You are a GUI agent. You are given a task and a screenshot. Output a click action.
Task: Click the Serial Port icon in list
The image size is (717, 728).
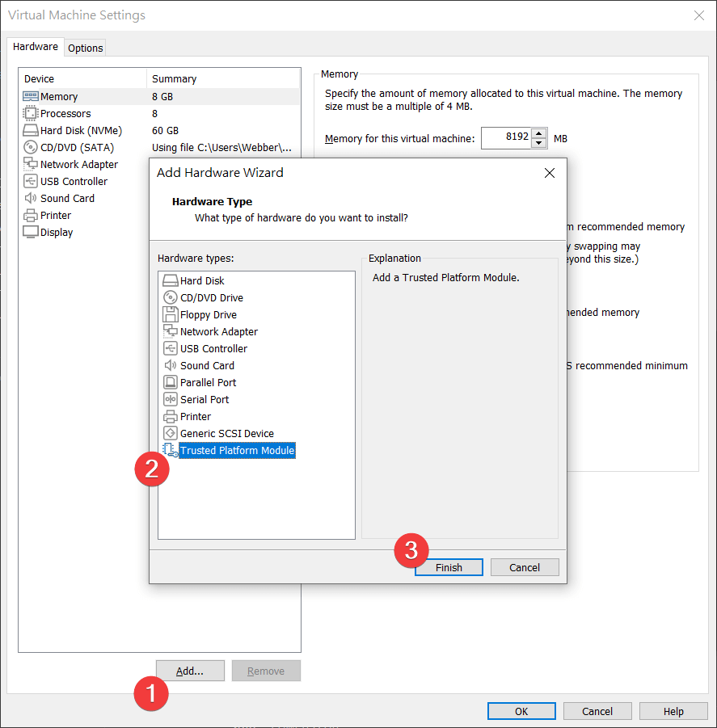pyautogui.click(x=170, y=399)
